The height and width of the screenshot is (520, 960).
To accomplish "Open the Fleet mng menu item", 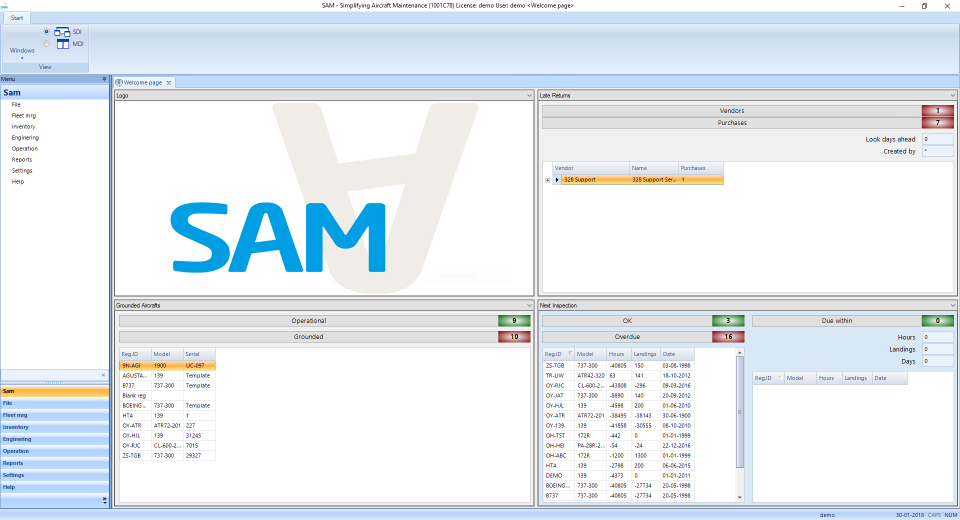I will [x=24, y=116].
